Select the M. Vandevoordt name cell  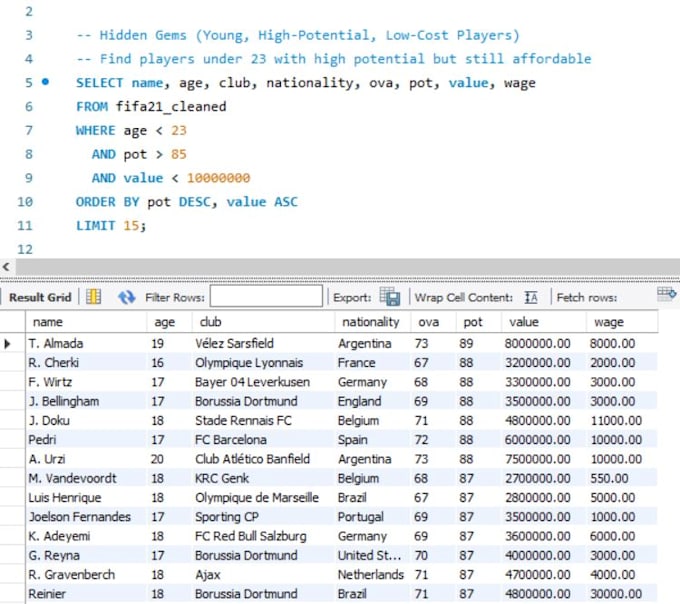pyautogui.click(x=86, y=478)
